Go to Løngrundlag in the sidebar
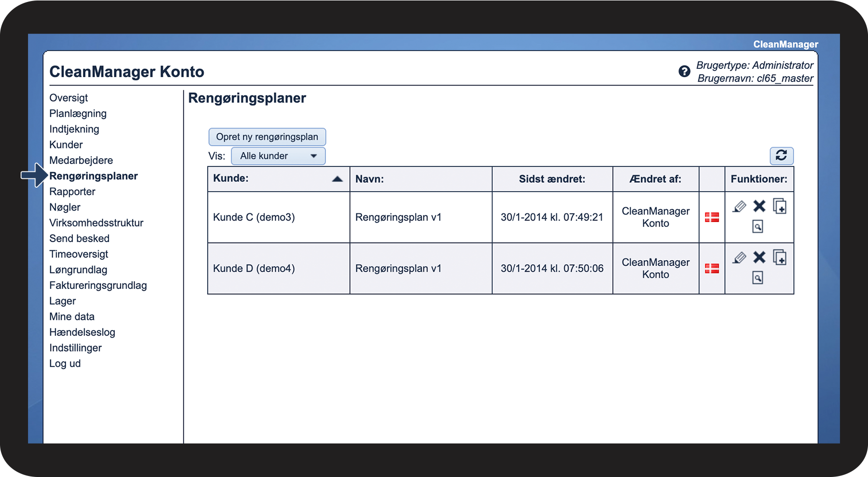 coord(78,270)
